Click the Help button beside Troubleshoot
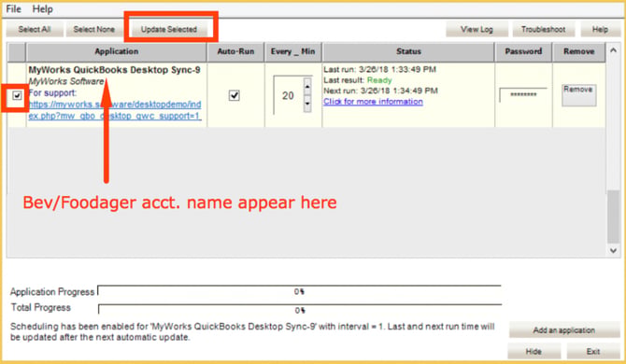This screenshot has width=626, height=364. click(600, 30)
